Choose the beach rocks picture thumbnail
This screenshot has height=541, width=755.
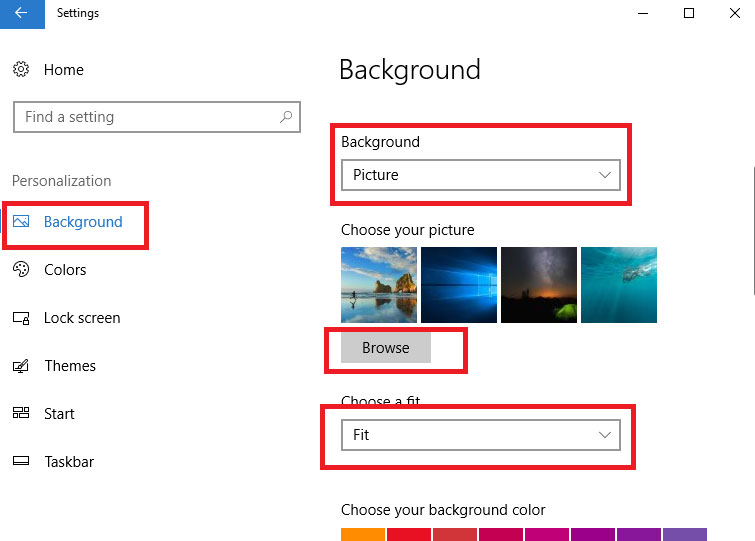click(x=379, y=285)
